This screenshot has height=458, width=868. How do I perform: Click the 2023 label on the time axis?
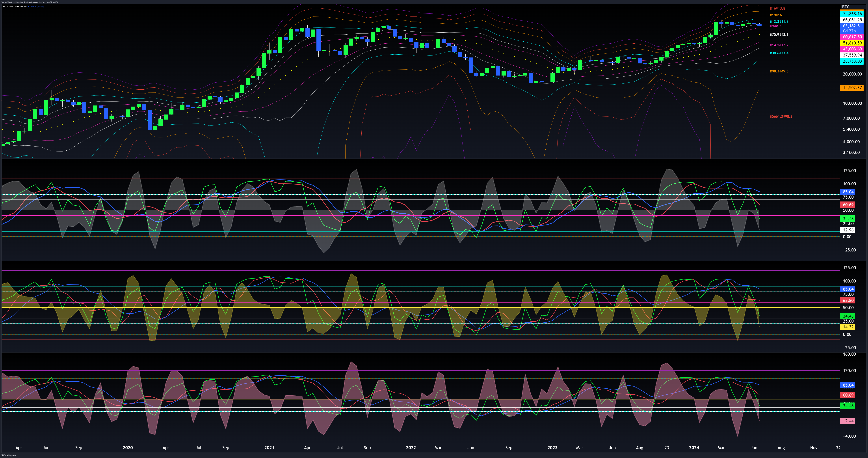pyautogui.click(x=552, y=448)
